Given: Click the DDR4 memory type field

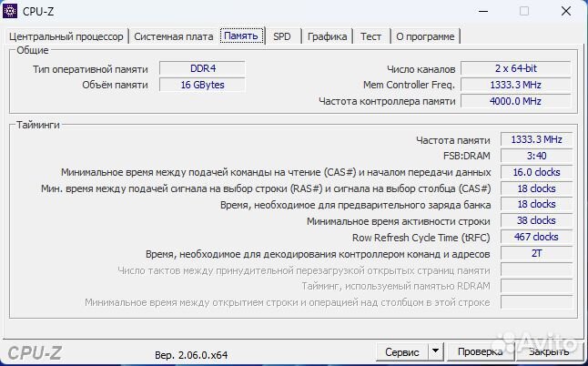Looking at the screenshot, I should pyautogui.click(x=202, y=68).
